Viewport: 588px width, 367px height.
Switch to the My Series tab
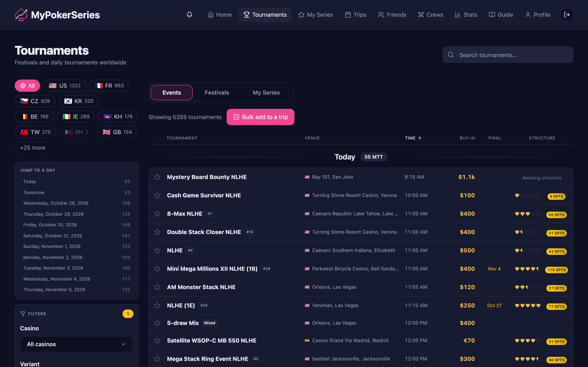point(266,93)
